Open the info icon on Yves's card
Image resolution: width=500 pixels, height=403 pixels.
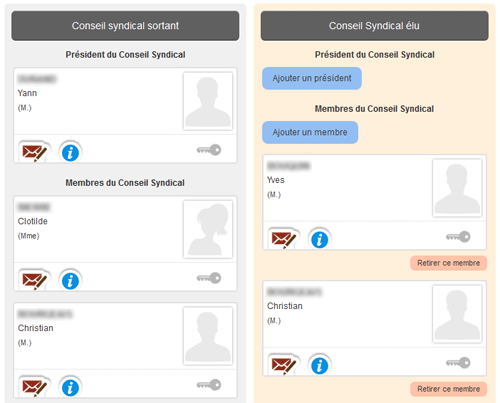[320, 238]
